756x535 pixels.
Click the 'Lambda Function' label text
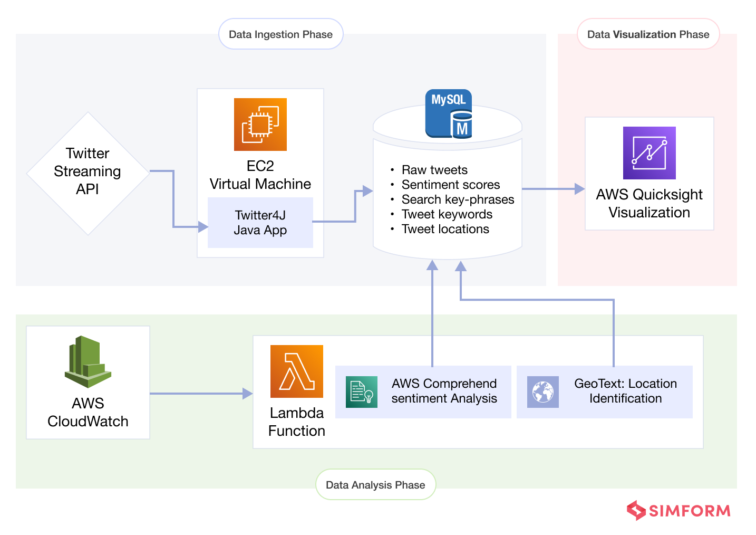[x=297, y=422]
